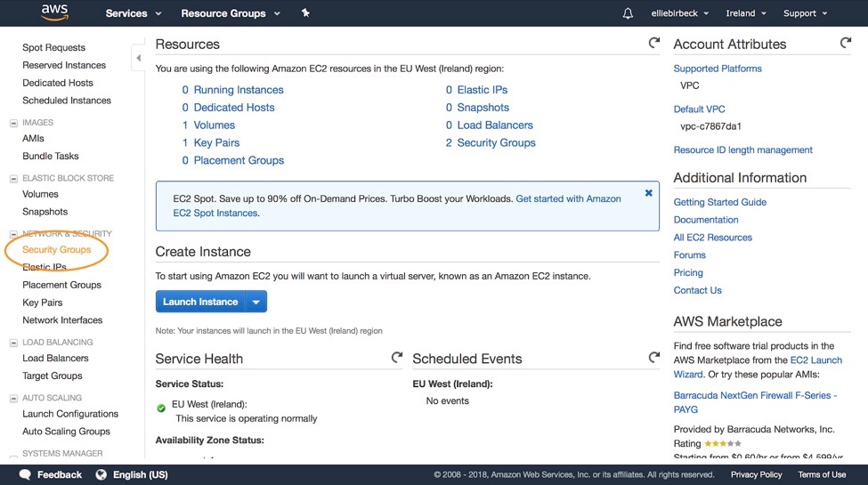This screenshot has width=868, height=485.
Task: Open the Resource Groups dropdown
Action: pos(231,13)
